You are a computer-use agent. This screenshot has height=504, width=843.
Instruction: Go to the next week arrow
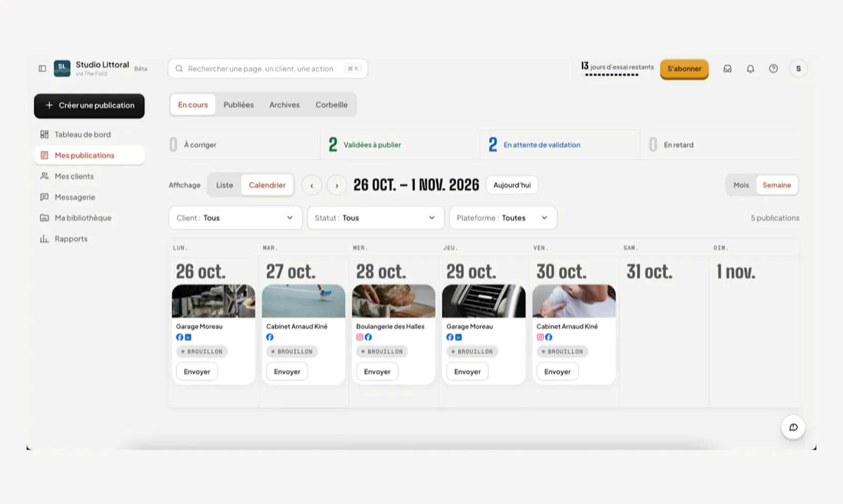[x=337, y=185]
